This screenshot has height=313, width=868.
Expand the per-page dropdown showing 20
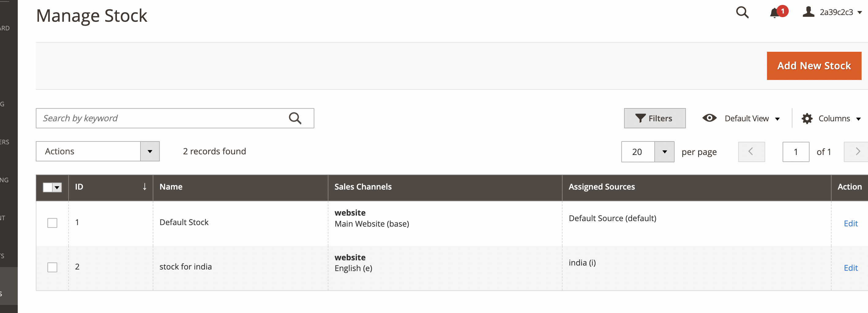(664, 152)
